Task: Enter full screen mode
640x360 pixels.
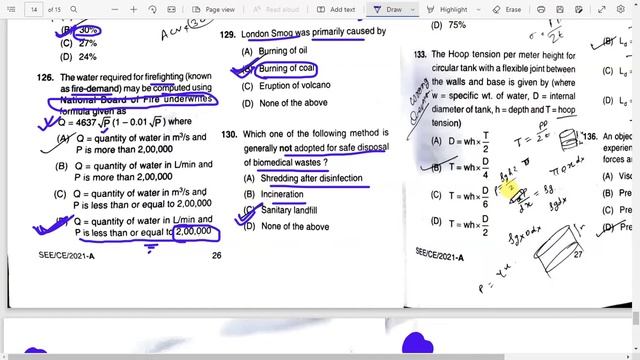Action: pyautogui.click(x=602, y=9)
